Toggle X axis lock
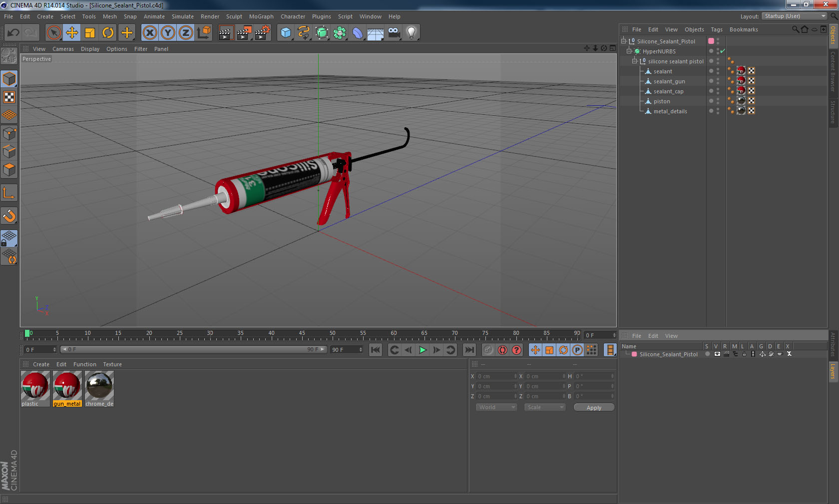The width and height of the screenshot is (839, 504). click(149, 33)
